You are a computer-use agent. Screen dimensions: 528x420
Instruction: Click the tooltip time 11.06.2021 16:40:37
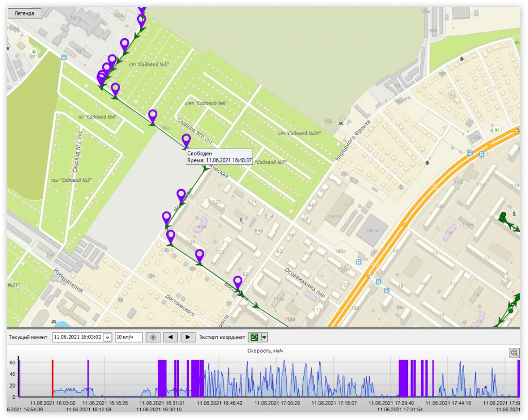(x=229, y=161)
